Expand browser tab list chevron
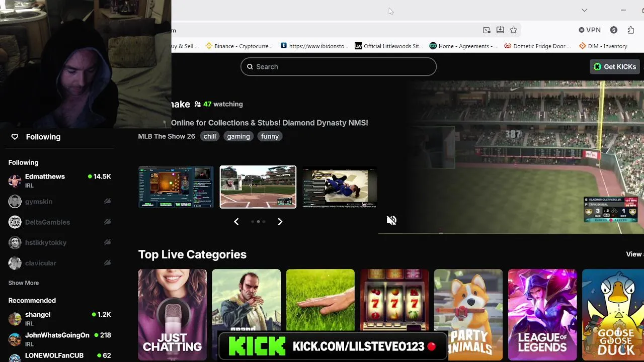The height and width of the screenshot is (362, 644). point(584,10)
